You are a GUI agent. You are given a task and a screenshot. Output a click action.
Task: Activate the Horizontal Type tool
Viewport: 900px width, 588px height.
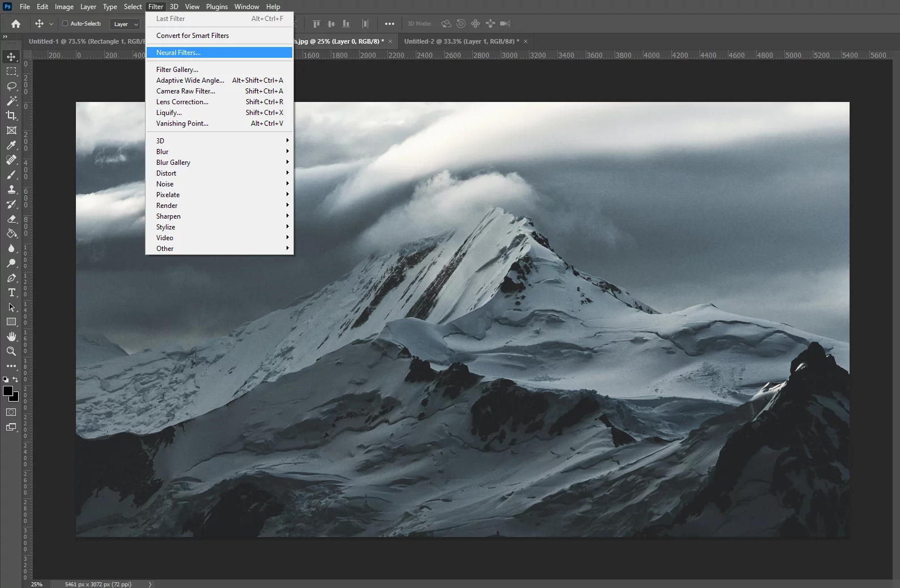point(11,292)
